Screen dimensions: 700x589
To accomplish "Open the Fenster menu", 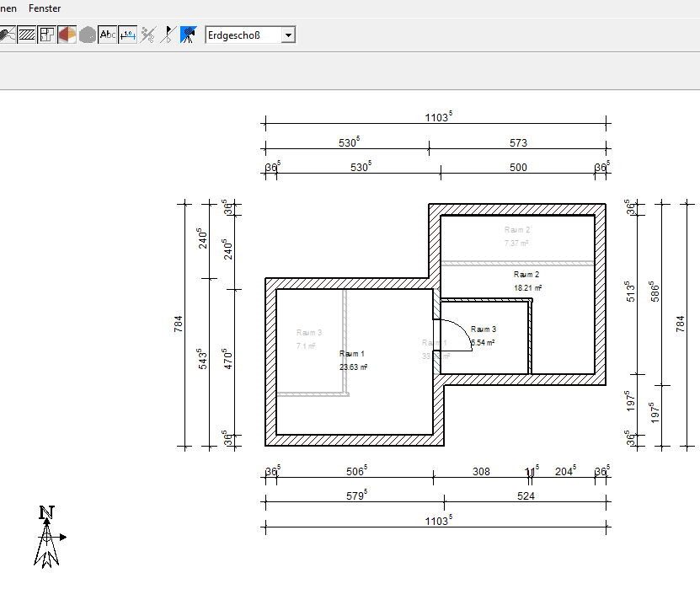I will coord(45,8).
